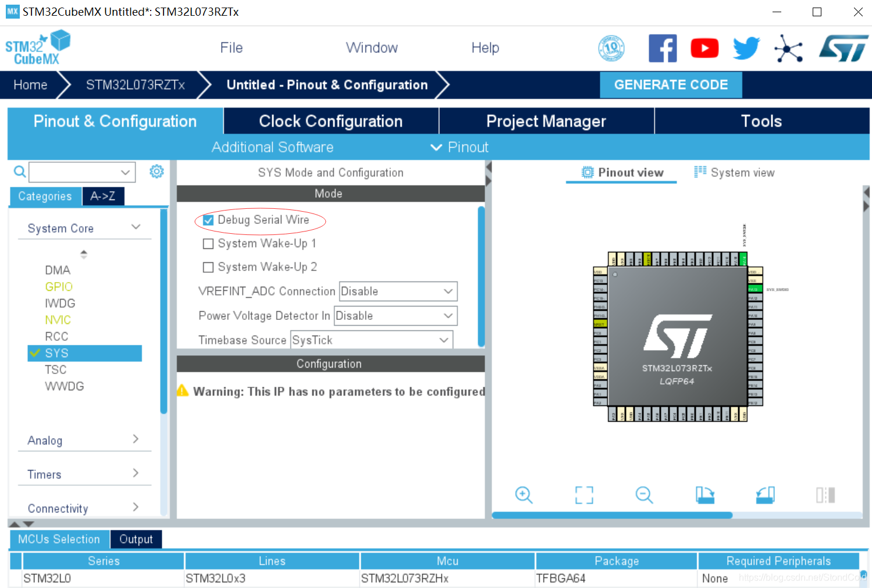Select IWDG peripheral
This screenshot has height=588, width=872.
(60, 303)
